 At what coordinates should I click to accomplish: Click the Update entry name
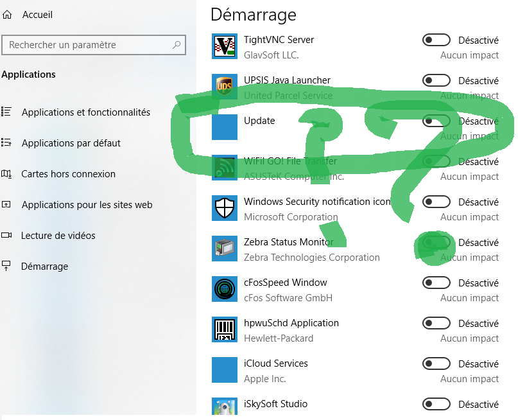tap(259, 121)
